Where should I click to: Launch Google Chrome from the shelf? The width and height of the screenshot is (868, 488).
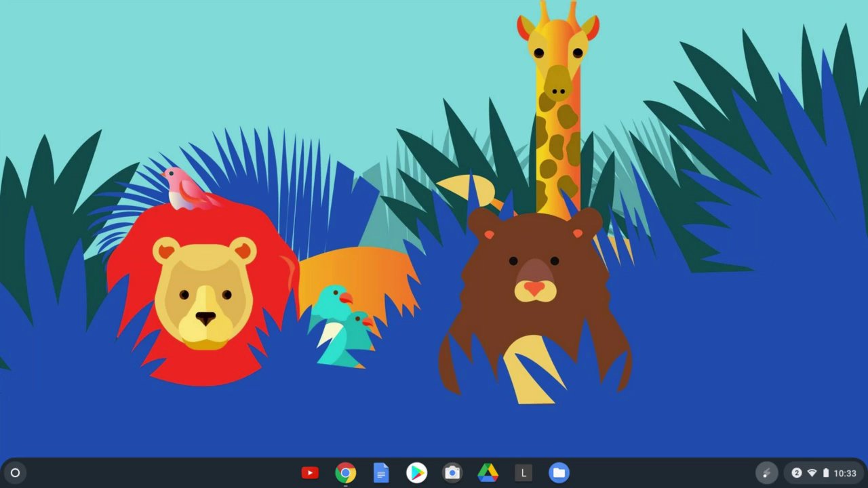tap(345, 473)
